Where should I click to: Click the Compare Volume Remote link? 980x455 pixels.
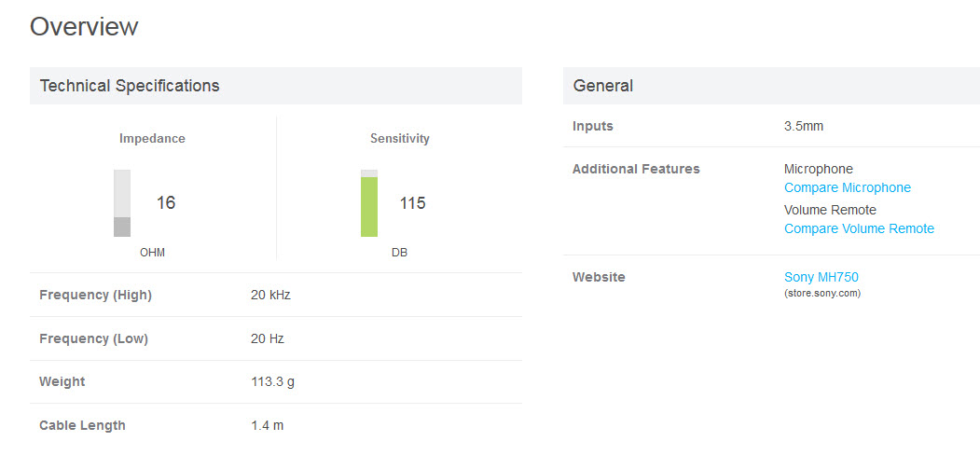point(859,229)
